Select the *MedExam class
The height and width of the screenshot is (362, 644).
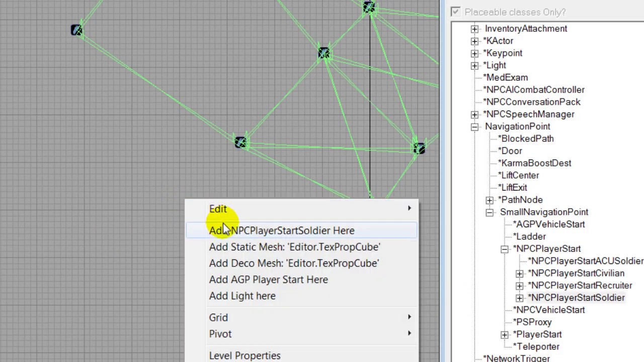(x=505, y=77)
